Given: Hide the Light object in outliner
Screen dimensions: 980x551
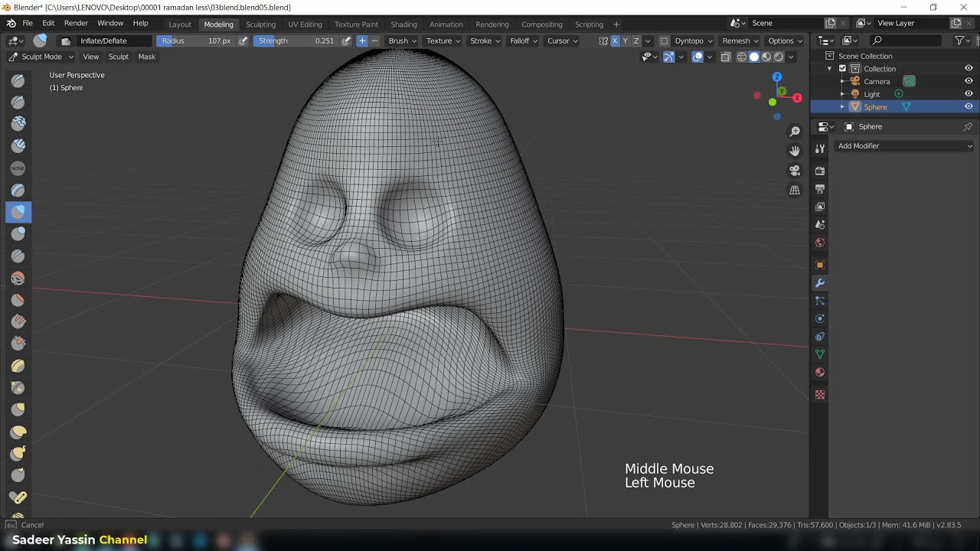Looking at the screenshot, I should [x=969, y=94].
